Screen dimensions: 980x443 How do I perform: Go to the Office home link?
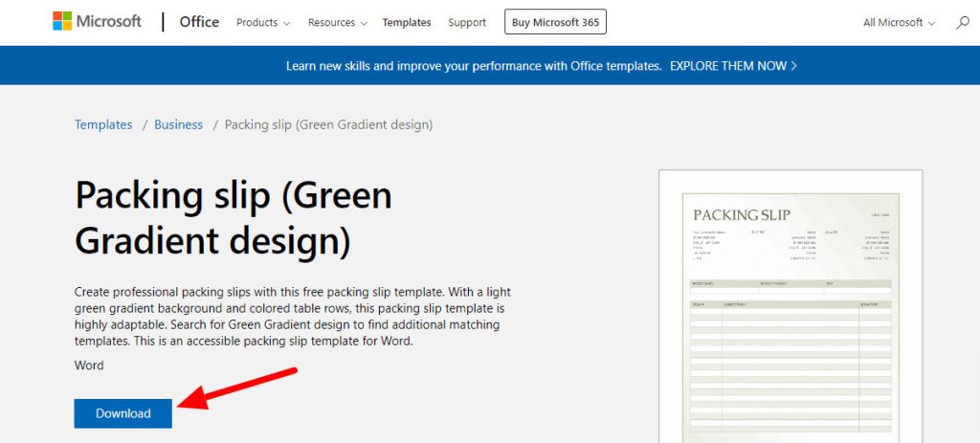[x=199, y=22]
